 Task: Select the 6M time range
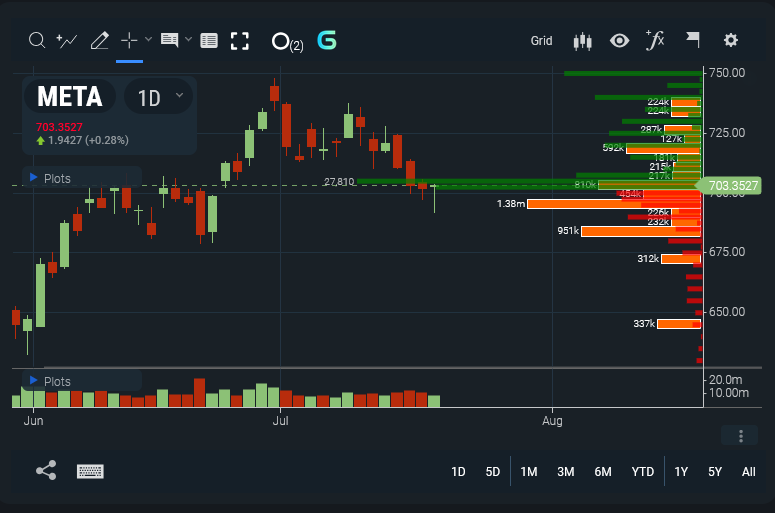(603, 472)
